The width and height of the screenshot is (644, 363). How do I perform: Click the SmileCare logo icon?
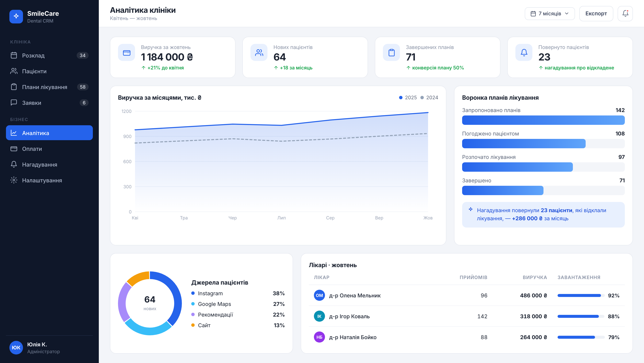(16, 16)
